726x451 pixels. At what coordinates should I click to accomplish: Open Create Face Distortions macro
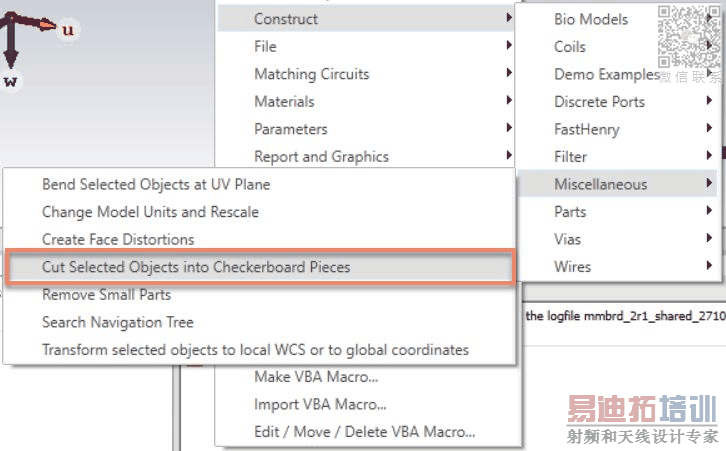click(x=118, y=240)
